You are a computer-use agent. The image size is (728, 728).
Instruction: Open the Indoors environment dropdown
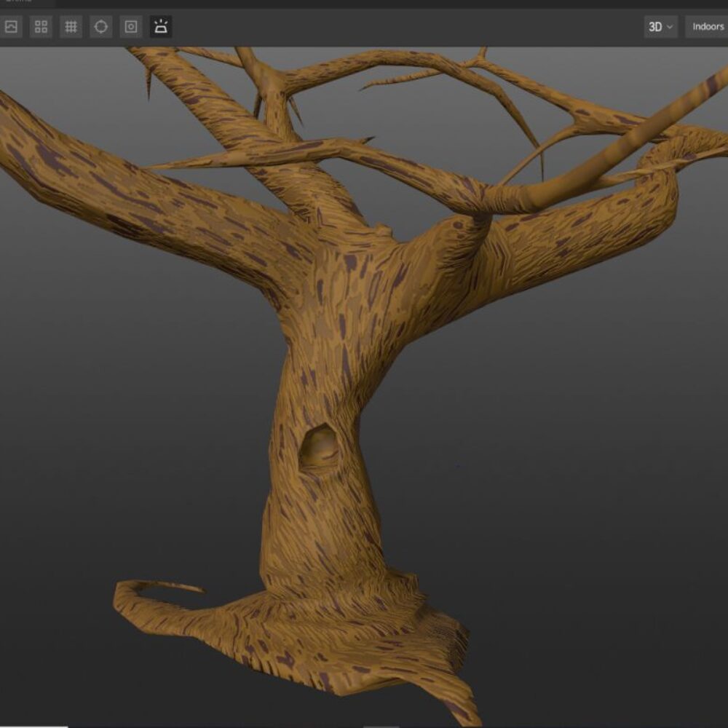(707, 27)
